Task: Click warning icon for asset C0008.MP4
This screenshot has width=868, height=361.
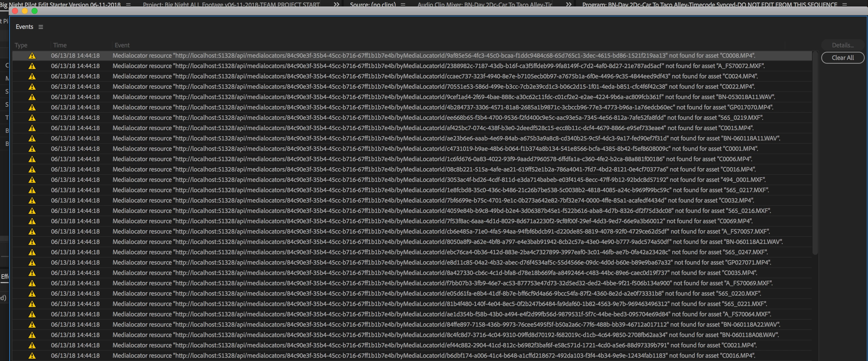Action: (32, 56)
